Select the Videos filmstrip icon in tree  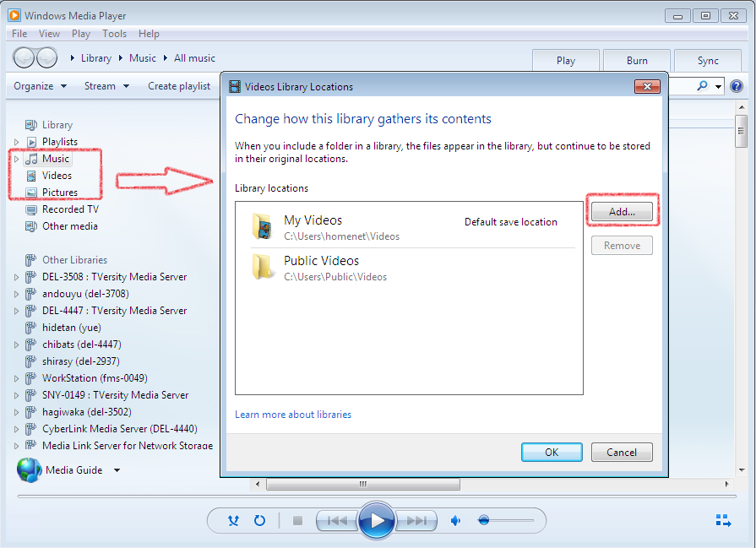coord(31,176)
